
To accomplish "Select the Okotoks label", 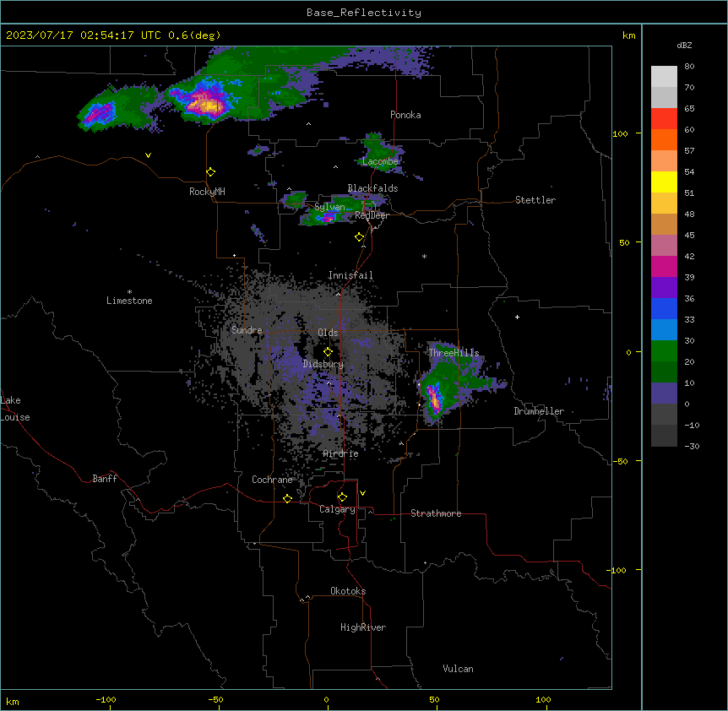I will tap(348, 591).
